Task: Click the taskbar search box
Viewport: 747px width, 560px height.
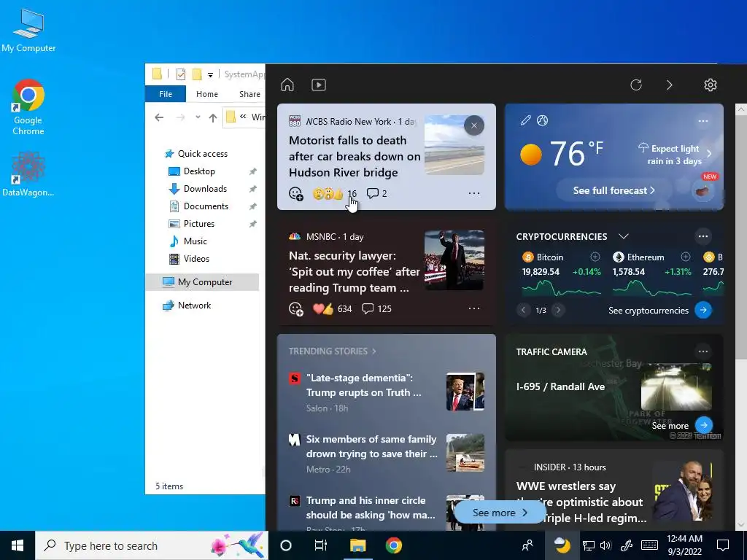Action: click(152, 545)
